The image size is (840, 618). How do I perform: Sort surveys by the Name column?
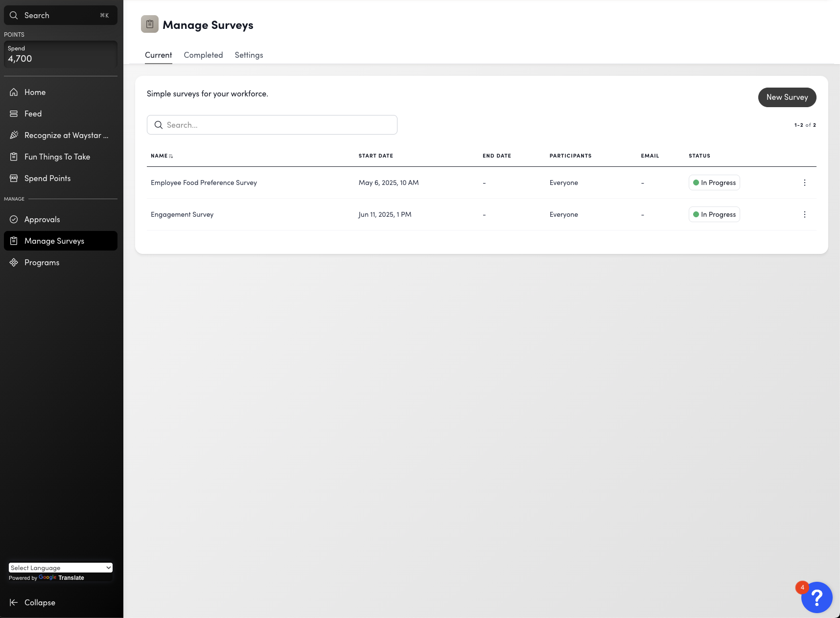pos(161,156)
